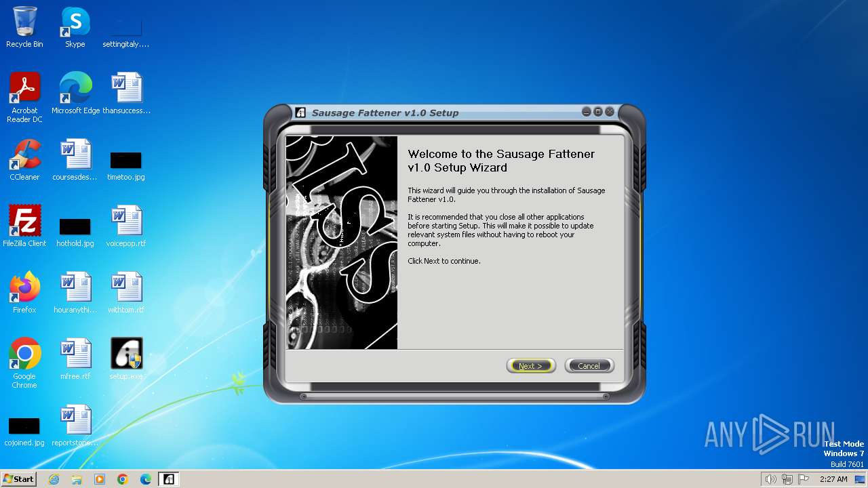This screenshot has height=488, width=868.
Task: Minimize the Sausage Fattener Setup window
Action: point(587,112)
